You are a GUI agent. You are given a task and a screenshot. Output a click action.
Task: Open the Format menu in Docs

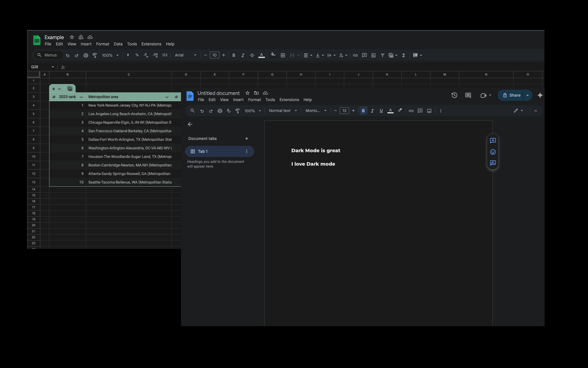click(x=254, y=100)
